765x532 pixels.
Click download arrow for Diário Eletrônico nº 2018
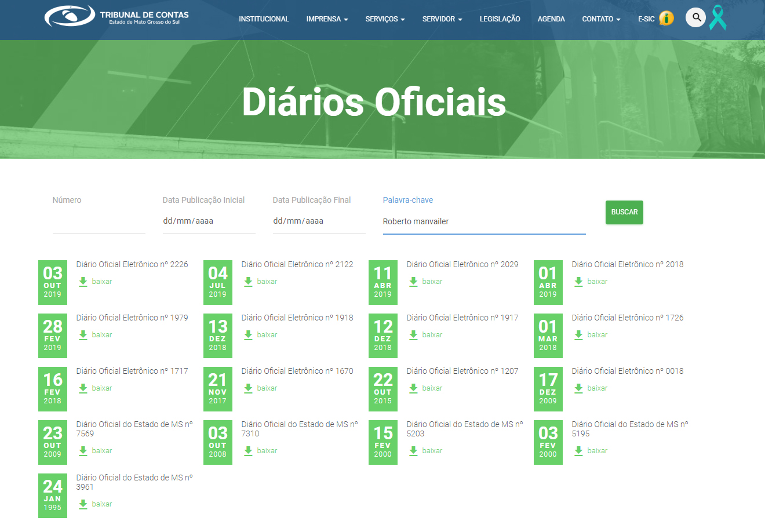click(578, 282)
